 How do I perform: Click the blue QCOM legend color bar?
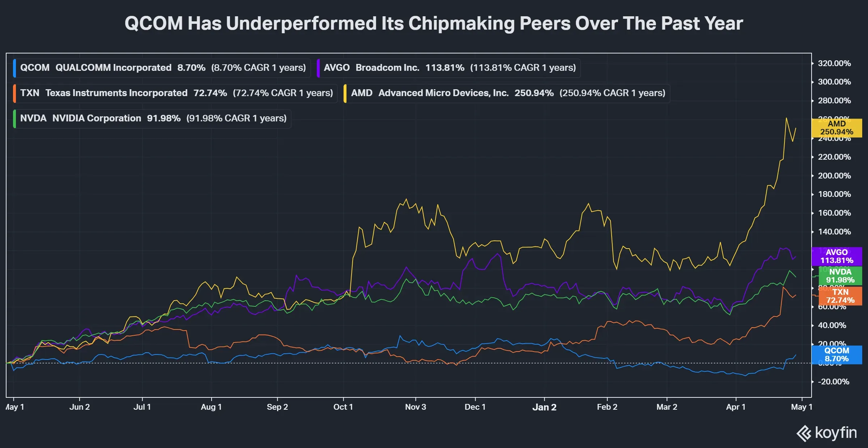pos(14,68)
